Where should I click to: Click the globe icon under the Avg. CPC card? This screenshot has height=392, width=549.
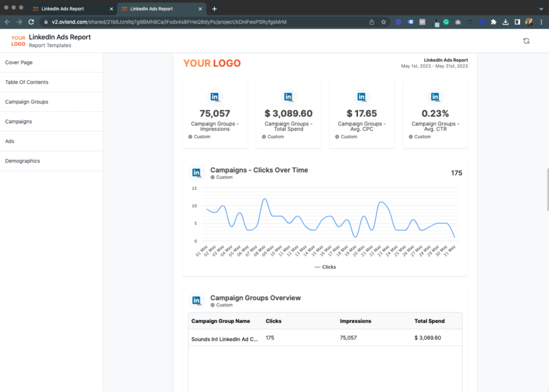(337, 137)
